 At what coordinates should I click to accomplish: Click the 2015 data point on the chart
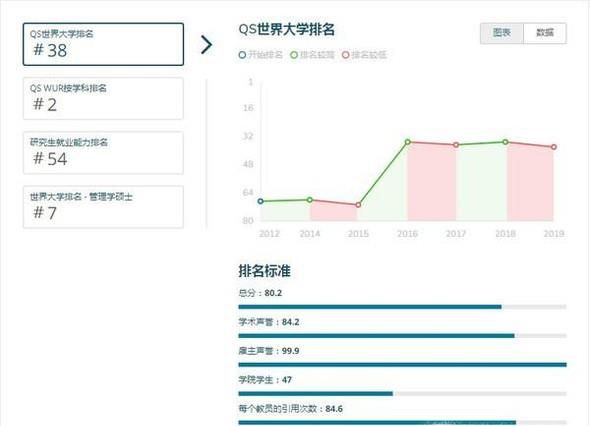click(358, 205)
